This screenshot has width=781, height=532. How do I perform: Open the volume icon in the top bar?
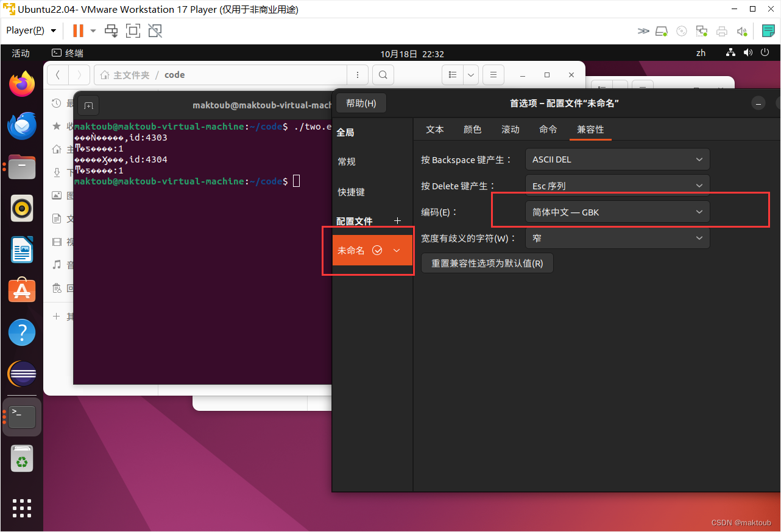click(x=748, y=52)
